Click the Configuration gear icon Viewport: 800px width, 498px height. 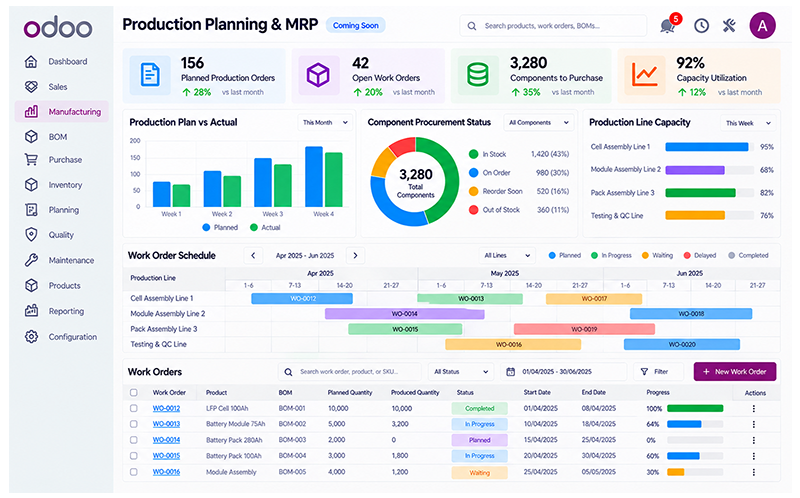pos(31,337)
